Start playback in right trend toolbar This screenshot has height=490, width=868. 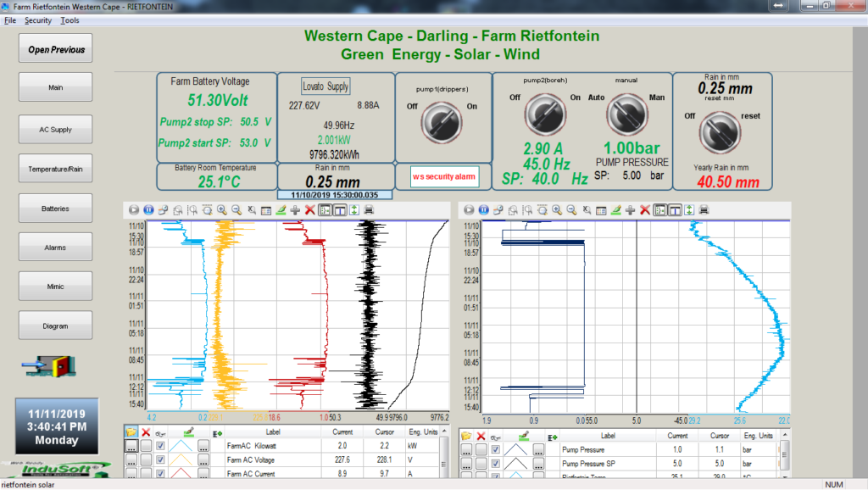(x=469, y=210)
